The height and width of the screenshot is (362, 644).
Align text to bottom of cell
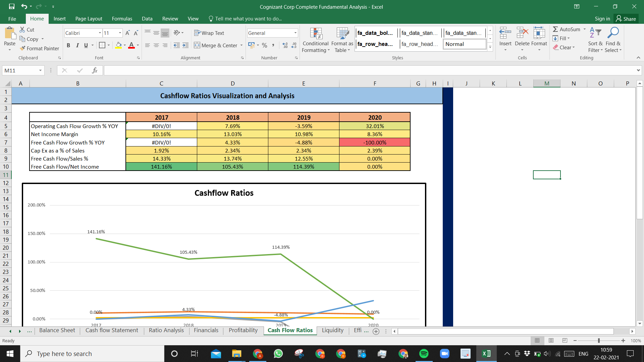pos(165,33)
